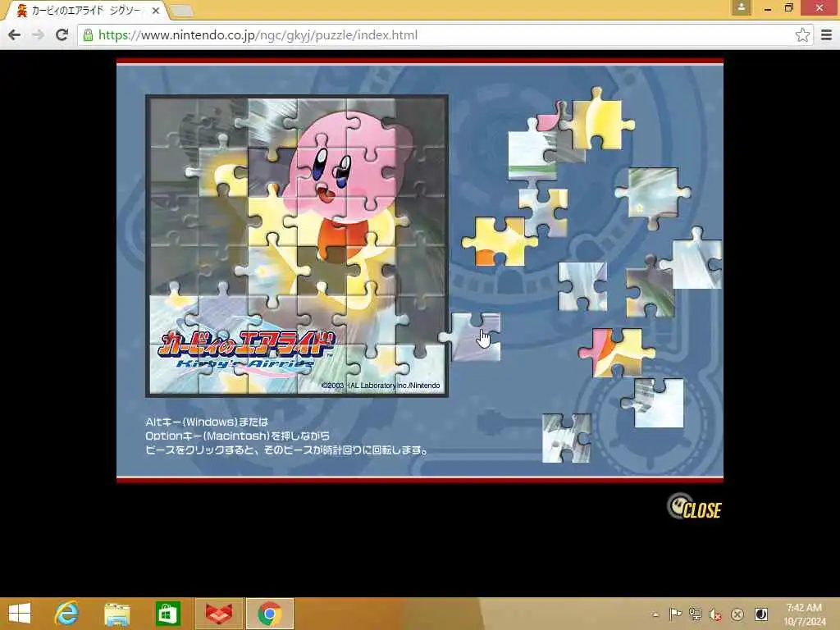Pick the bottommost loose gray puzzle piece
Viewport: 840px width, 630px height.
tap(566, 438)
